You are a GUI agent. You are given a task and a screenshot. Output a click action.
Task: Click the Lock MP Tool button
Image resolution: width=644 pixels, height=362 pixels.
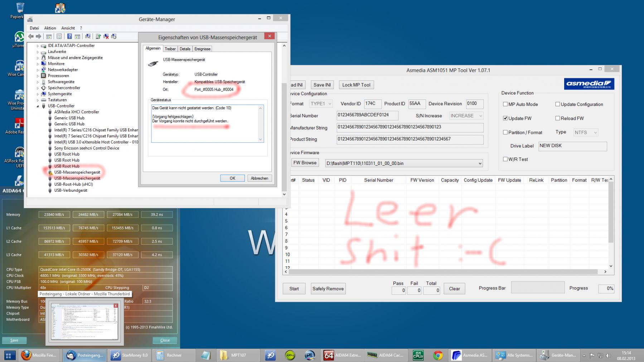(x=356, y=85)
